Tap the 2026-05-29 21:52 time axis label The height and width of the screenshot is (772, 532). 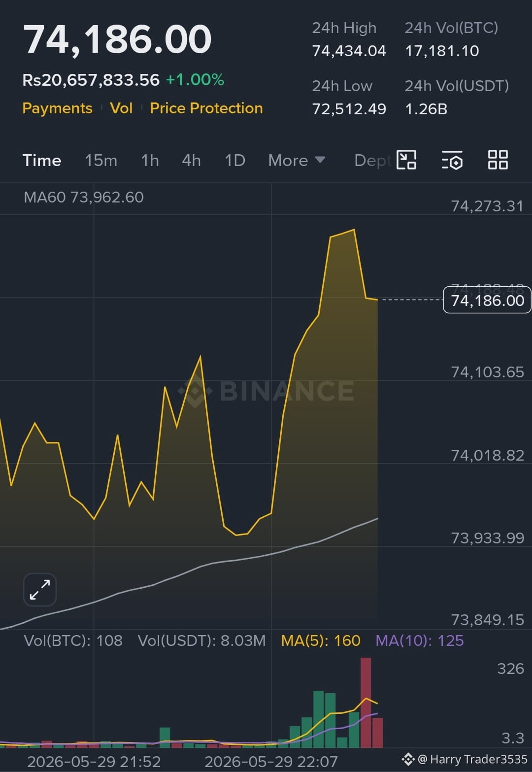(x=94, y=762)
